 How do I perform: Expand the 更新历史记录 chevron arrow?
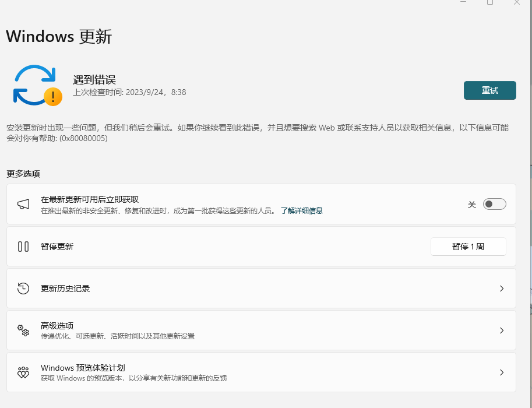pos(502,289)
